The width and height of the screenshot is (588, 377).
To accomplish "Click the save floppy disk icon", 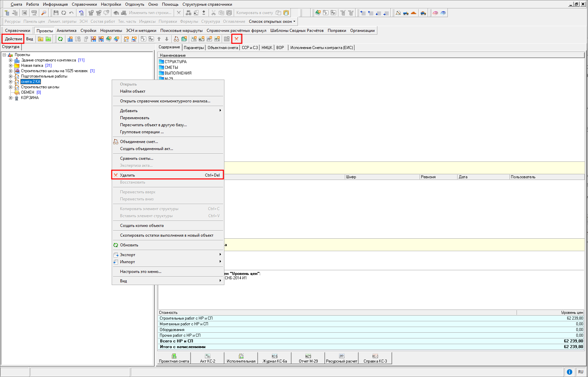I will [x=56, y=13].
